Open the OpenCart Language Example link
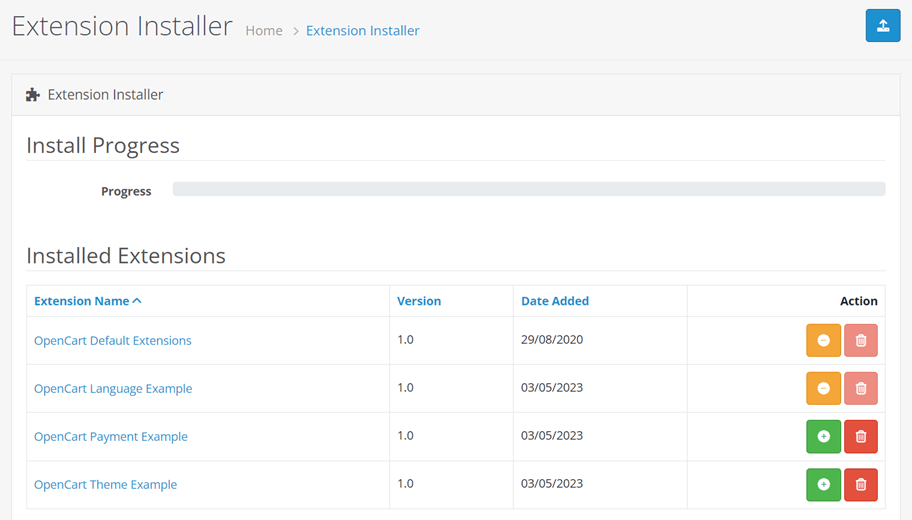The image size is (912, 520). 113,389
